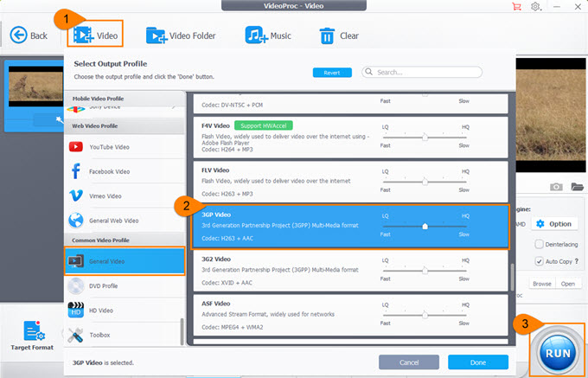This screenshot has height=378, width=588.
Task: Click the DV-NTSC + PCM codec row
Action: click(x=350, y=104)
